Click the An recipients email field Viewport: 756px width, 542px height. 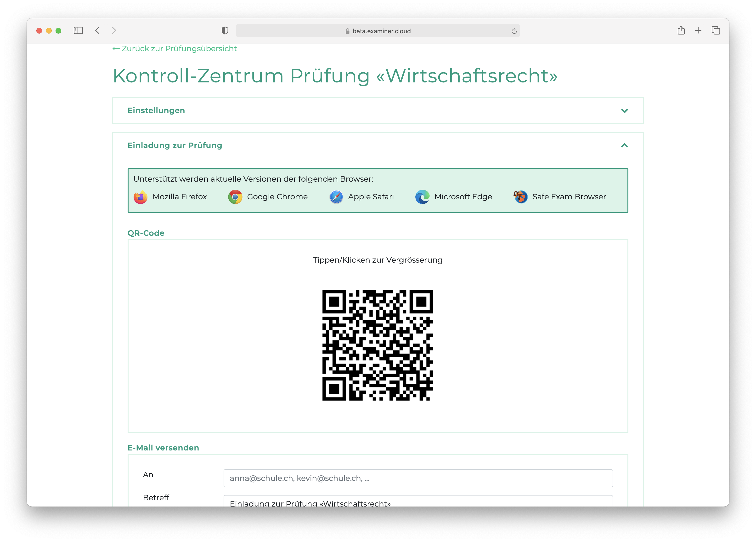[418, 478]
